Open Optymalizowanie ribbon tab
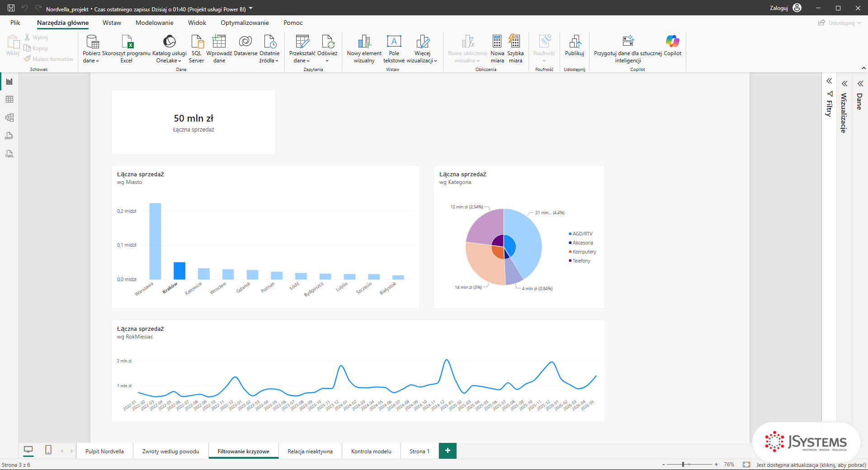Image resolution: width=868 pixels, height=470 pixels. [x=245, y=23]
